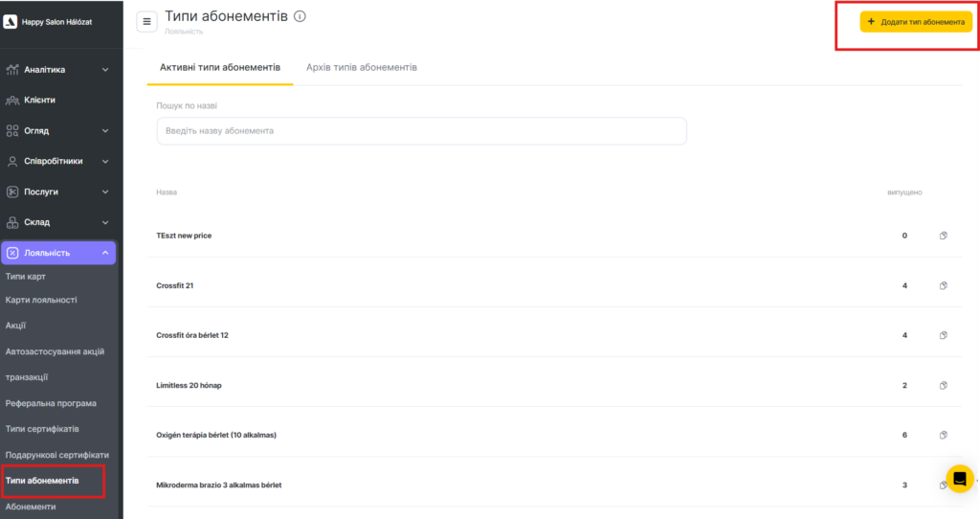The image size is (980, 519).
Task: Collapse the Лояльність menu chevron
Action: 105,253
